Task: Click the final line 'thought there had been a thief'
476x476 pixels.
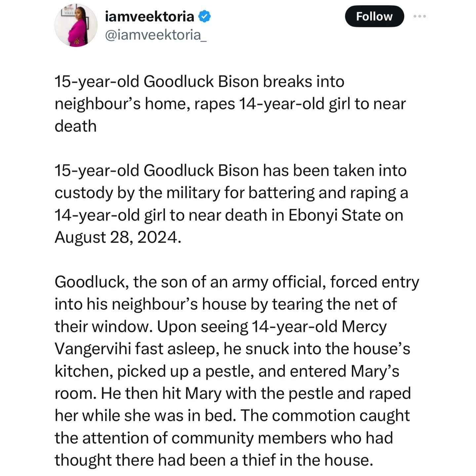Action: pos(214,460)
